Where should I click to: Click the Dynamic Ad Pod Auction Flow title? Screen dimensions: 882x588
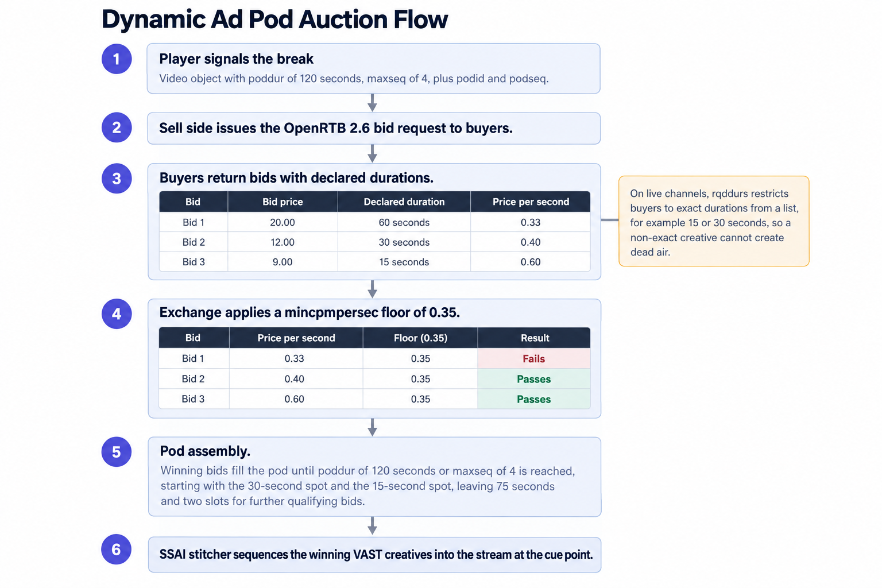(x=274, y=20)
